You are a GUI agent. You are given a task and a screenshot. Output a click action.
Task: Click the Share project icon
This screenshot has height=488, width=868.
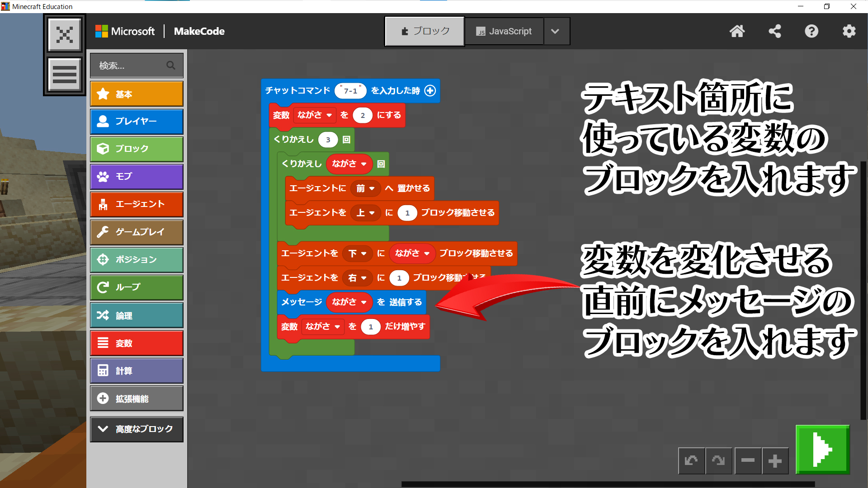774,31
